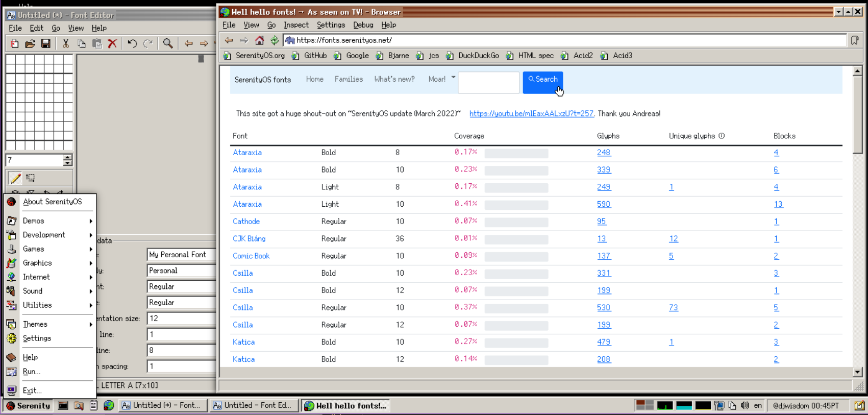
Task: Open Font Editor View menu
Action: click(76, 28)
